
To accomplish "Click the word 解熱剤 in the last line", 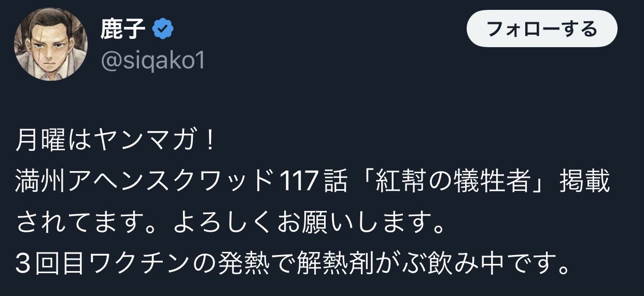I will point(334,265).
